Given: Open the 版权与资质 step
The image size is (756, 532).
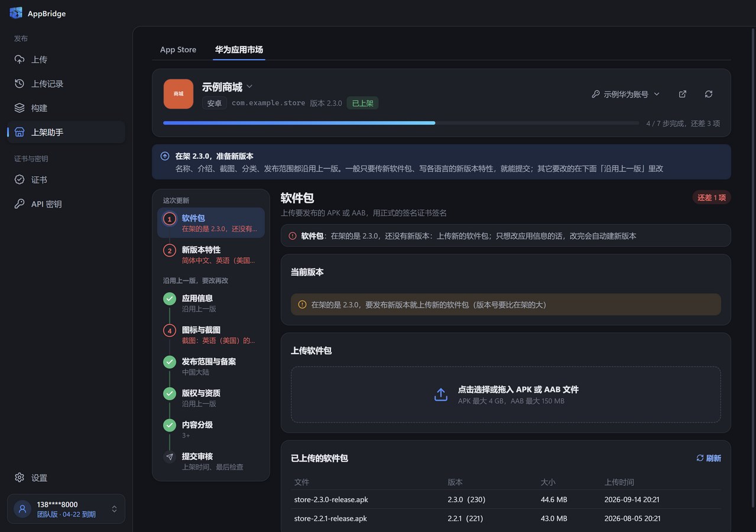Looking at the screenshot, I should [x=211, y=398].
